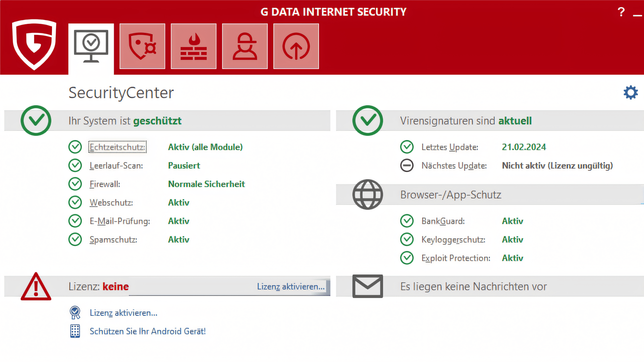The height and width of the screenshot is (362, 644).
Task: Click the BankGuard 'Aktiv' value
Action: click(x=512, y=221)
